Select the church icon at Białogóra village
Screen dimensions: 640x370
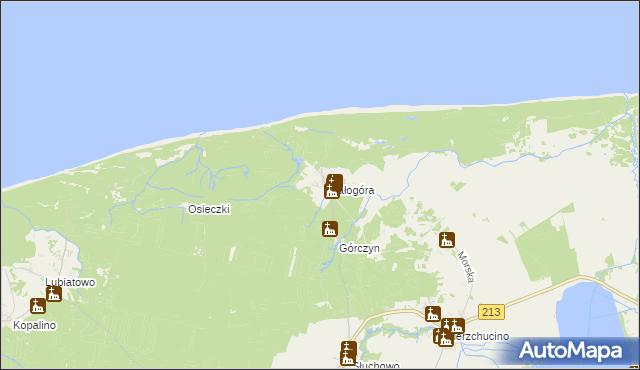click(332, 191)
